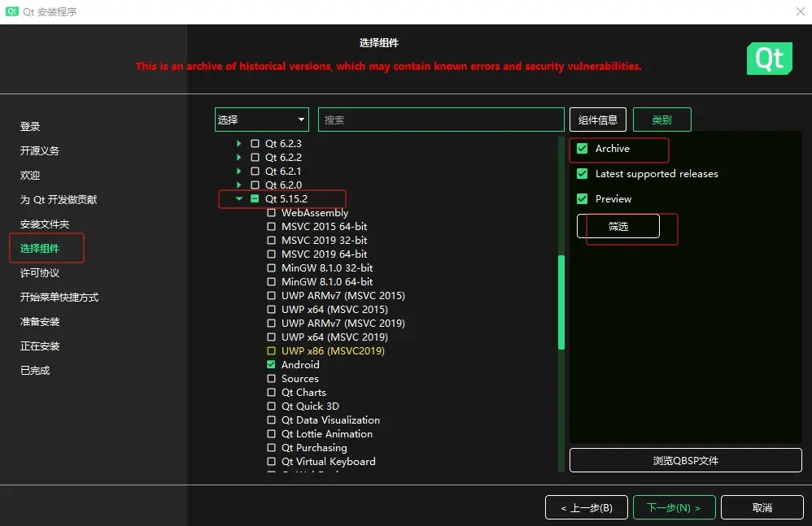Check Qt Virtual Keyboard component
This screenshot has width=812, height=526.
coord(271,461)
